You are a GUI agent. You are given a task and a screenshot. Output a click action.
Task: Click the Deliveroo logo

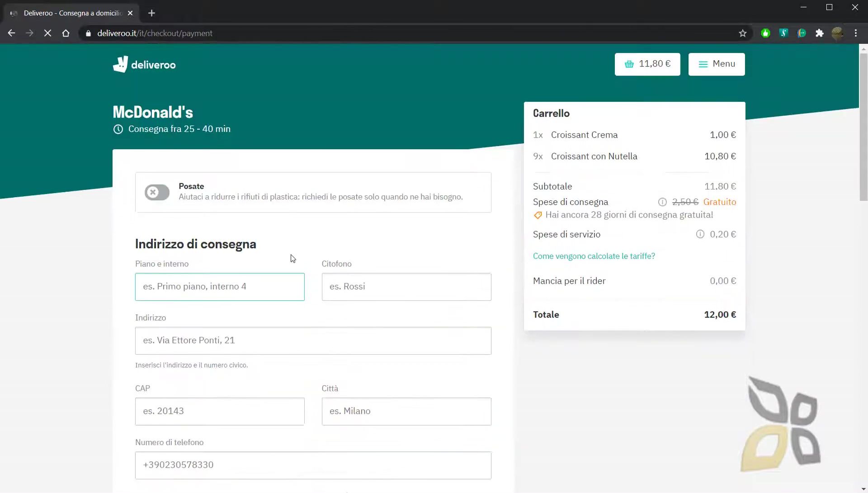pyautogui.click(x=144, y=64)
